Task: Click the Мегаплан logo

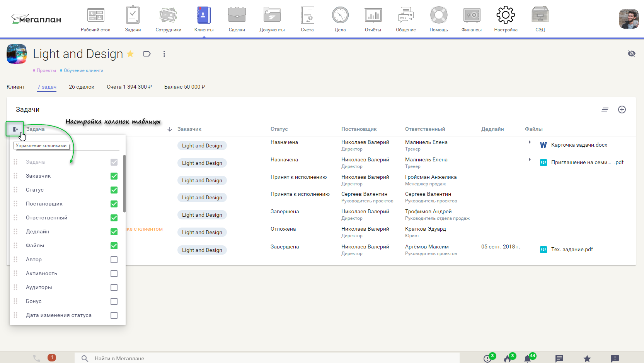Action: point(36,19)
